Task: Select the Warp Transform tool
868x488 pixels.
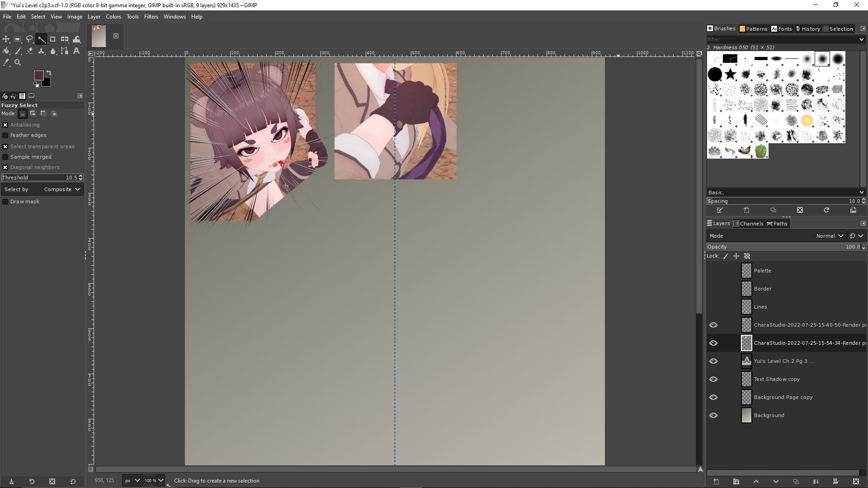Action: pyautogui.click(x=76, y=39)
